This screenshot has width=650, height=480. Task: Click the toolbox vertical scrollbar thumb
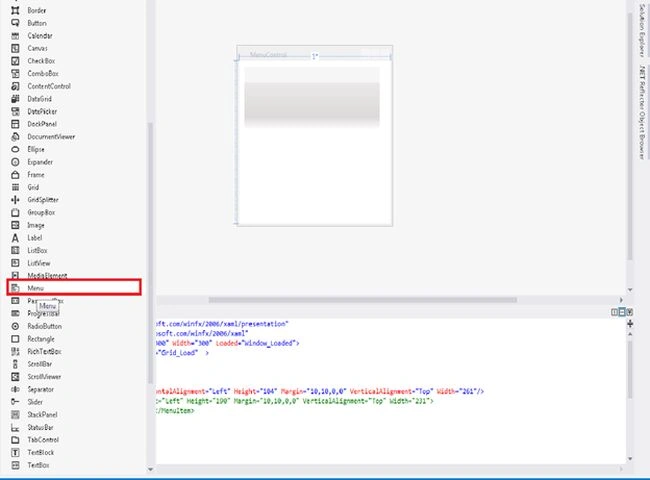[150, 253]
